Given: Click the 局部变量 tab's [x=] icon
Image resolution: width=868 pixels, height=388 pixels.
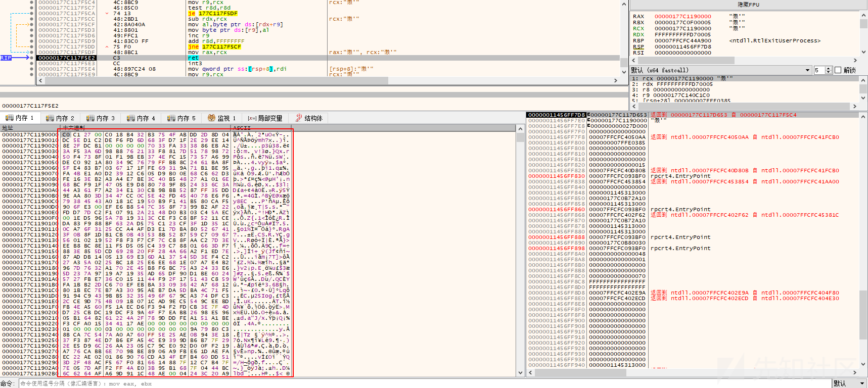Looking at the screenshot, I should click(x=252, y=118).
